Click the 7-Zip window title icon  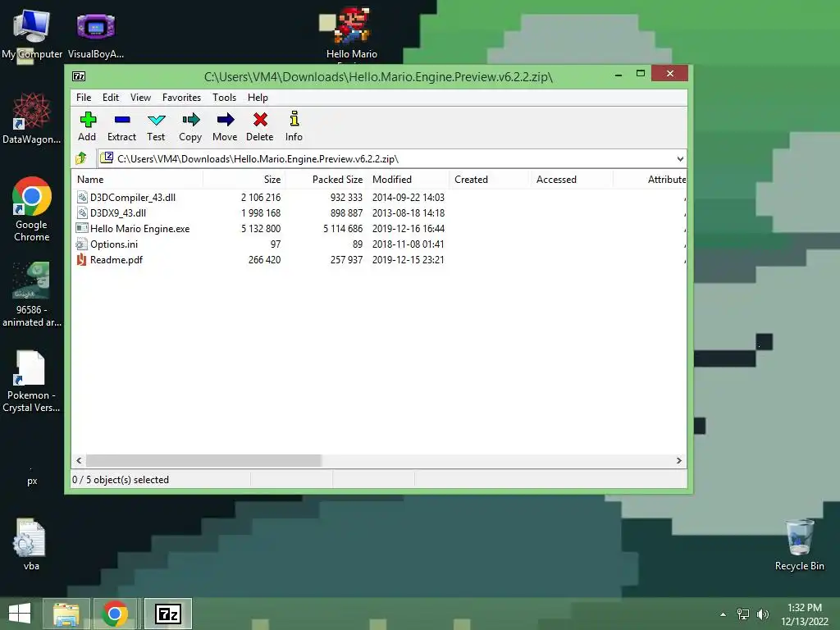coord(79,76)
